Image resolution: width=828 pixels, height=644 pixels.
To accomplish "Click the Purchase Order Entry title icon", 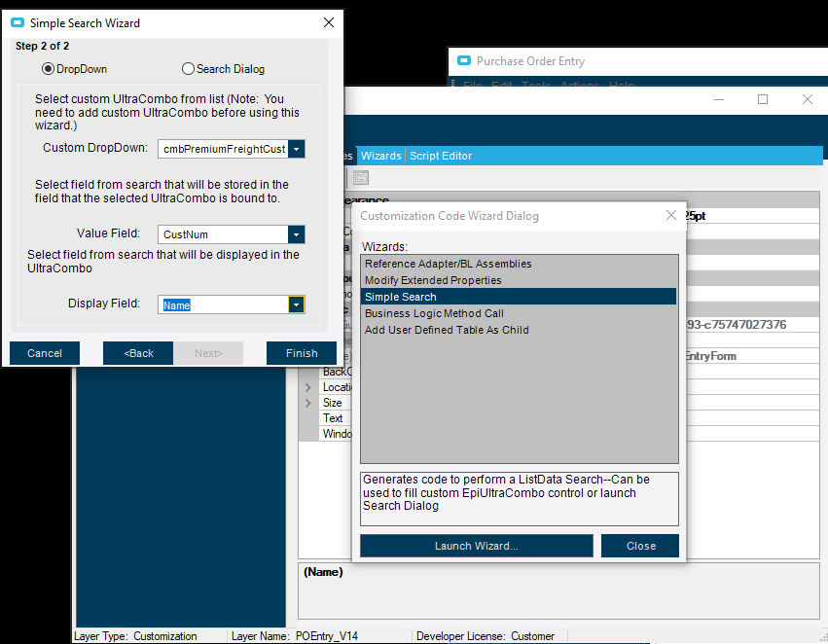I will pyautogui.click(x=464, y=60).
